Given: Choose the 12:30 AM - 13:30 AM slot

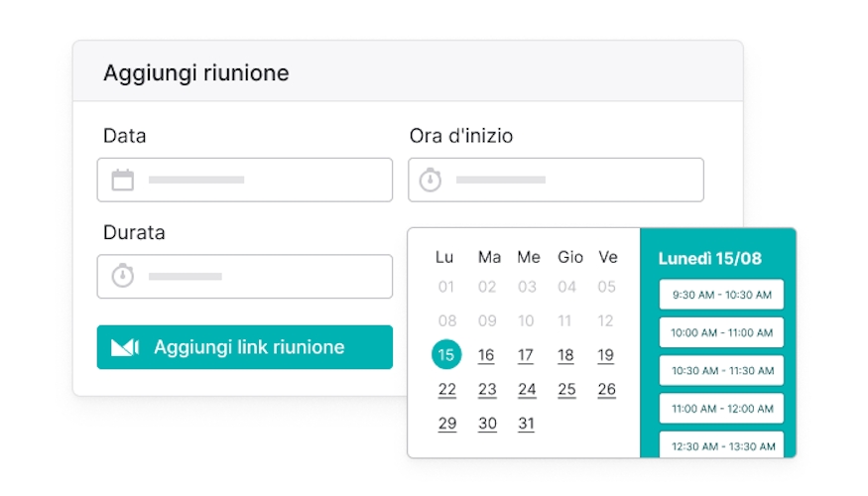Looking at the screenshot, I should [x=721, y=444].
